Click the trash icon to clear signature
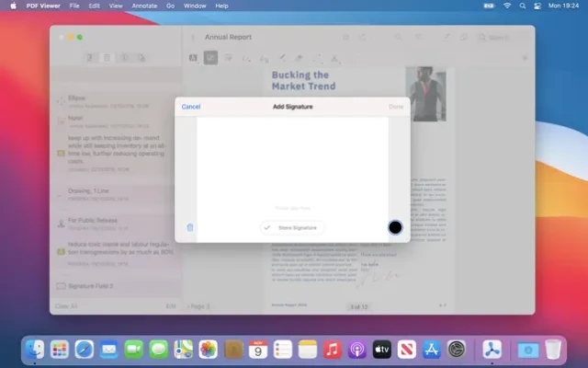The width and height of the screenshot is (588, 368). tap(190, 227)
